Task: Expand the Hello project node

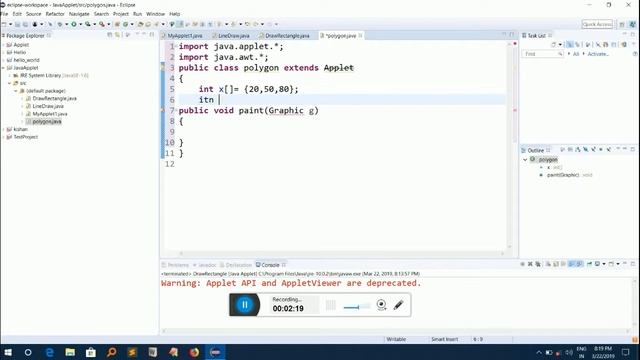Action: [4, 53]
